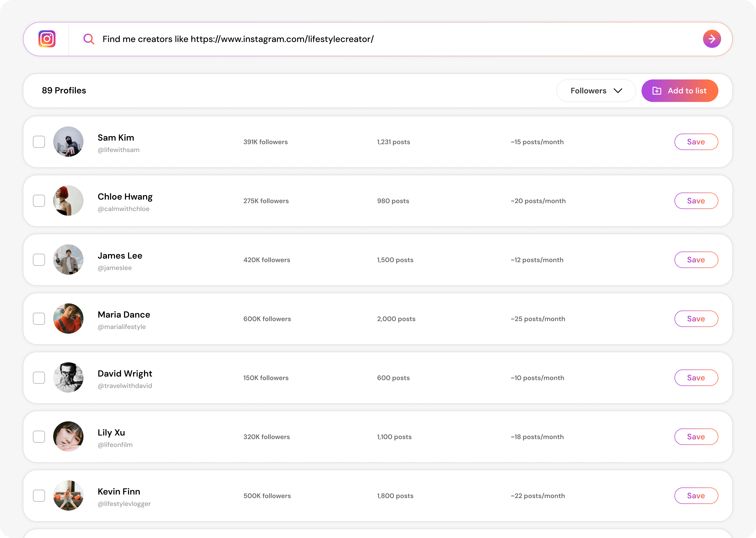
Task: Open the Followers sorting dropdown
Action: pyautogui.click(x=596, y=90)
